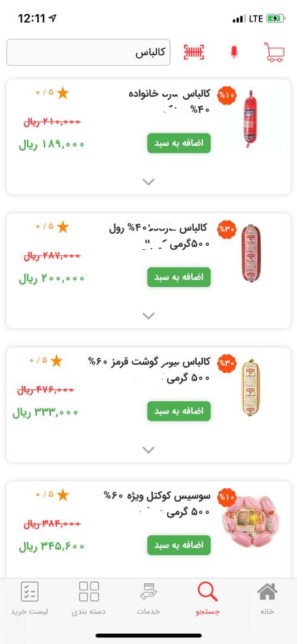The height and width of the screenshot is (644, 297).
Task: Open the shopping cart icon
Action: click(x=274, y=52)
